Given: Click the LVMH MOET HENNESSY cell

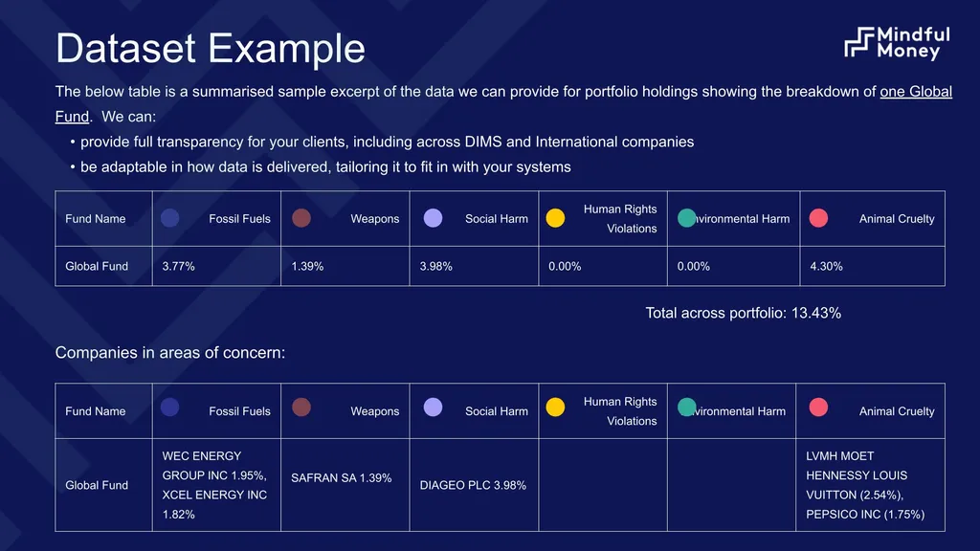Looking at the screenshot, I should click(x=870, y=485).
